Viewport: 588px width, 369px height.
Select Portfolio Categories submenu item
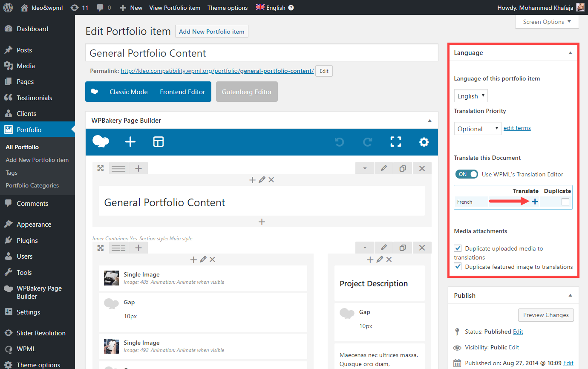[x=32, y=185]
